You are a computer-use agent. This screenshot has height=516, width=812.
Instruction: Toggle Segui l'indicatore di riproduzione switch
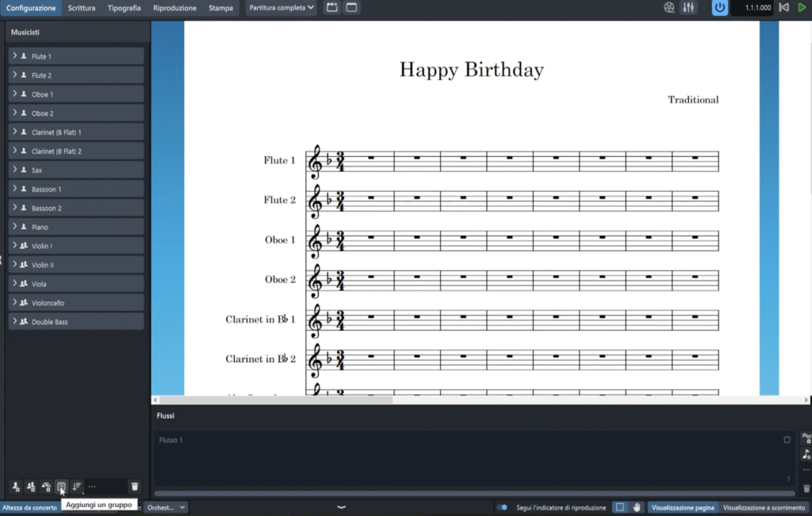(502, 507)
